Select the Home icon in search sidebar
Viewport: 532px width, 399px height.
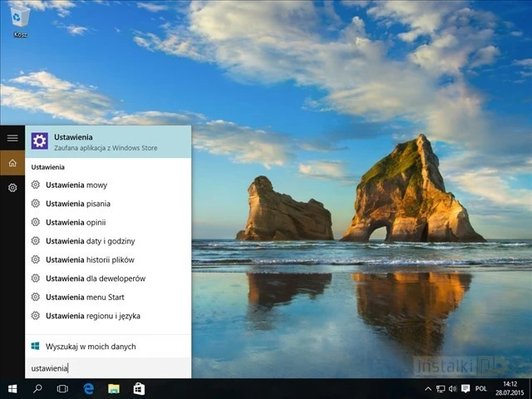tap(12, 162)
